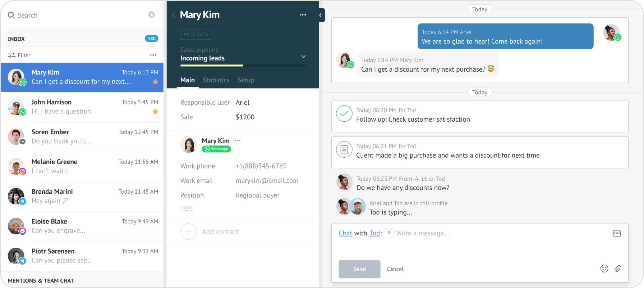Mark follow-up task checkmark circle
This screenshot has height=288, width=644.
pos(344,114)
